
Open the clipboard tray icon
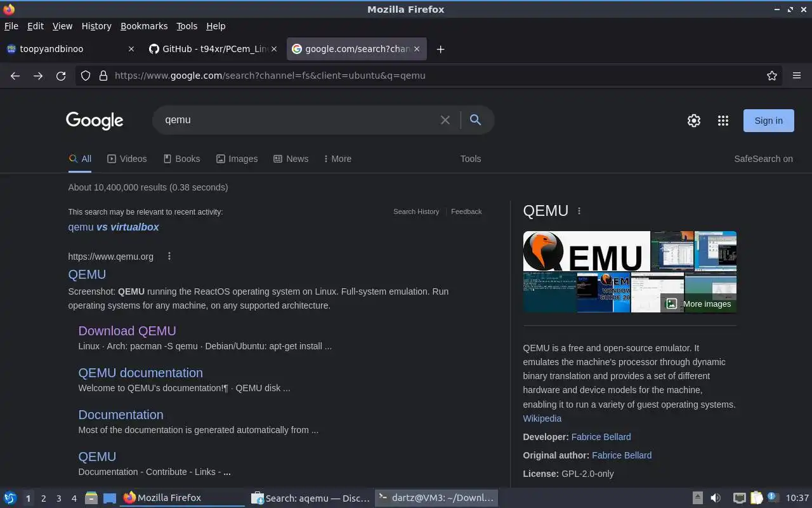pyautogui.click(x=756, y=498)
